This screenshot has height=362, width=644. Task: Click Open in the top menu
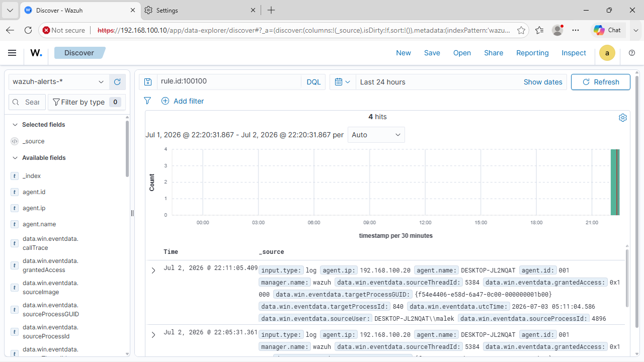462,53
